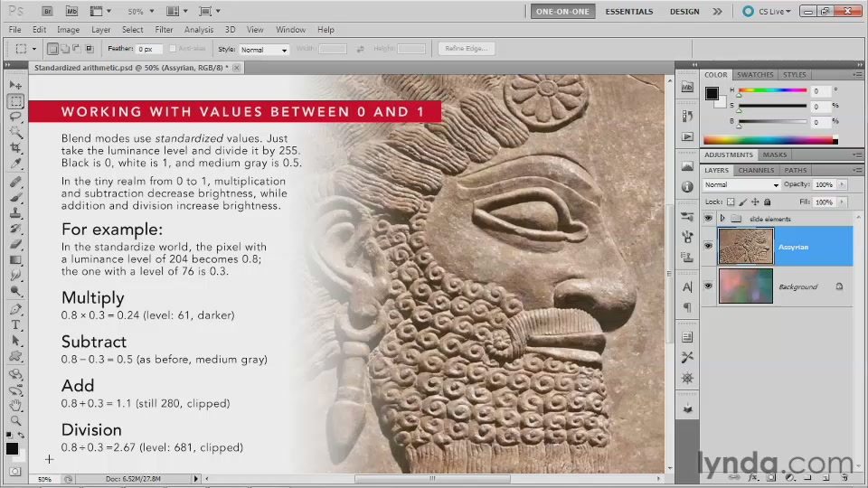
Task: Open the marquee Style dropdown
Action: pos(264,49)
